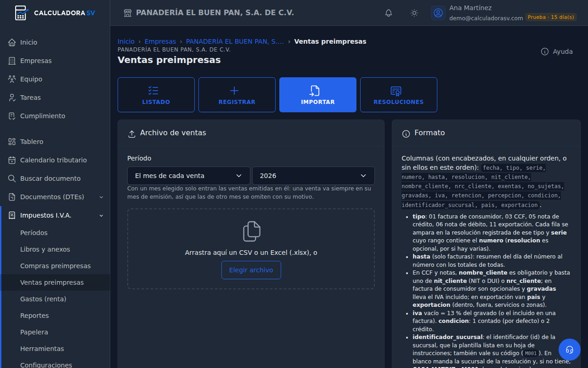Click the storefront icon beside company name
Image resolution: width=588 pixels, height=368 pixels.
pyautogui.click(x=128, y=13)
